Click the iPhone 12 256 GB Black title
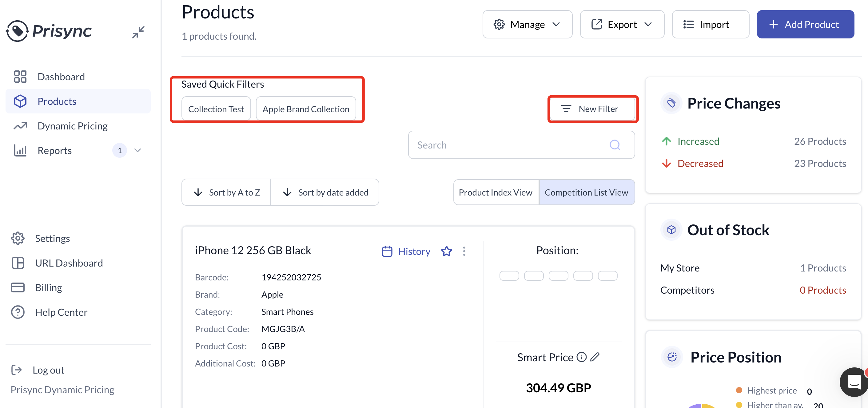Image resolution: width=868 pixels, height=408 pixels. pos(253,250)
